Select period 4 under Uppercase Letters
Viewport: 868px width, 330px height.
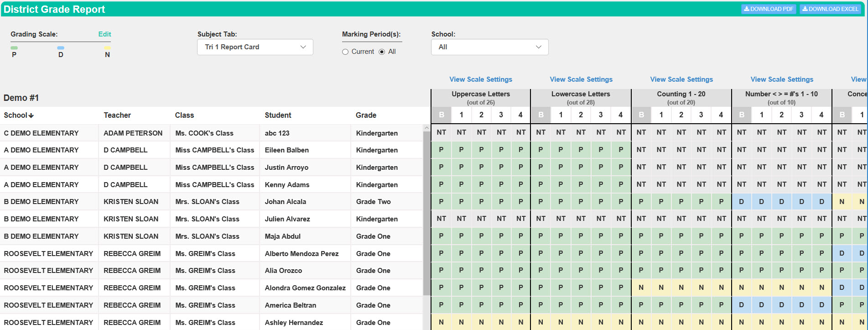(x=520, y=115)
